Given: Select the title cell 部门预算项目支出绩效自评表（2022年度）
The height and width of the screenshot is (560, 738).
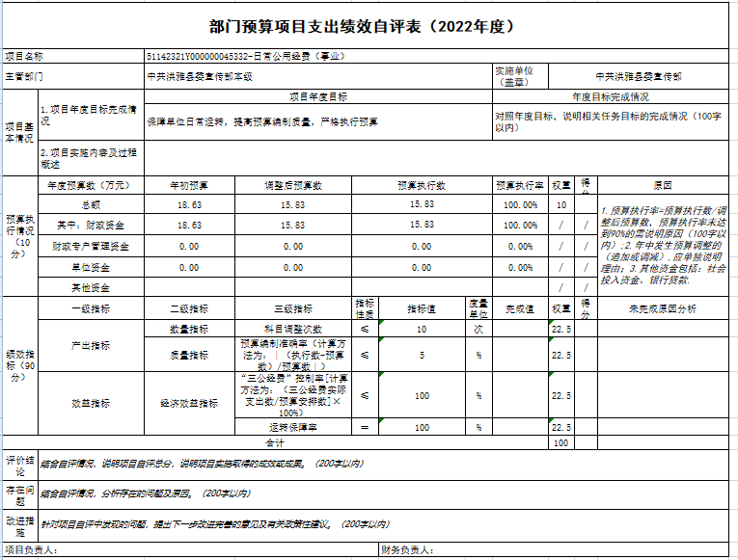Looking at the screenshot, I should coord(366,26).
